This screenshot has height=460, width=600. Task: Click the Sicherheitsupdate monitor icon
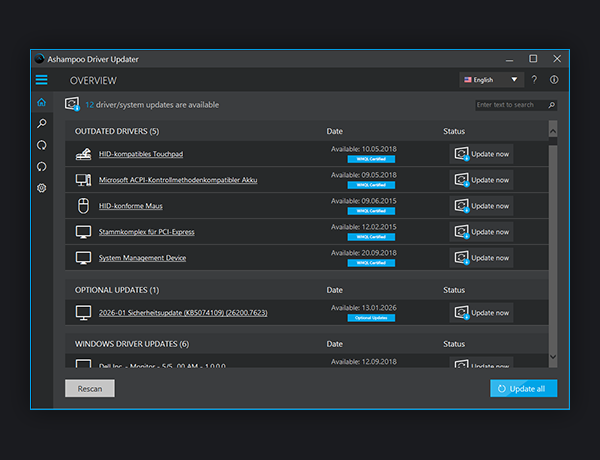pos(83,313)
